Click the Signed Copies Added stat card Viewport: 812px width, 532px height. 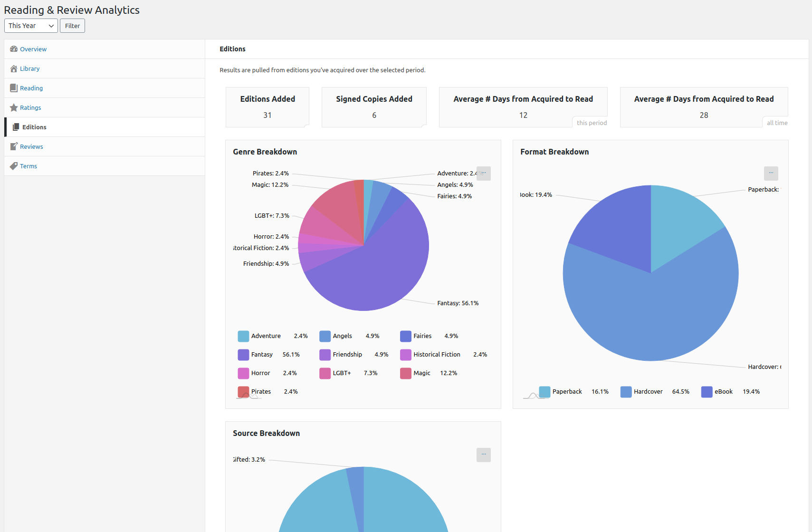[x=374, y=107]
